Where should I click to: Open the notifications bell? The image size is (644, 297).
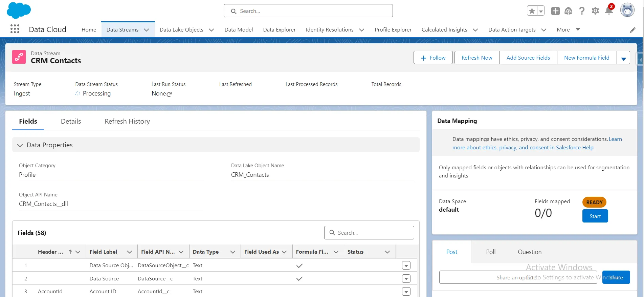(609, 11)
